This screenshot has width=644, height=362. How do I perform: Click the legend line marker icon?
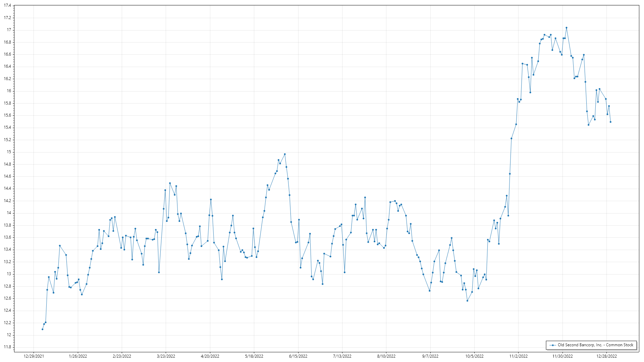coord(552,345)
